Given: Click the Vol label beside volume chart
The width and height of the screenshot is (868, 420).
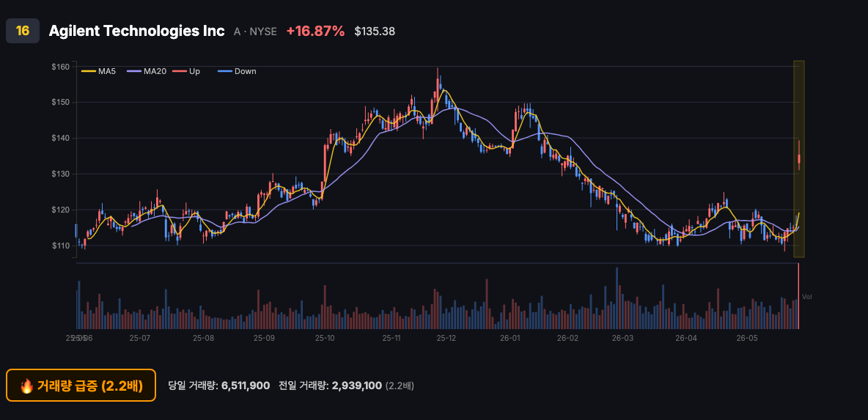Looking at the screenshot, I should tap(806, 297).
